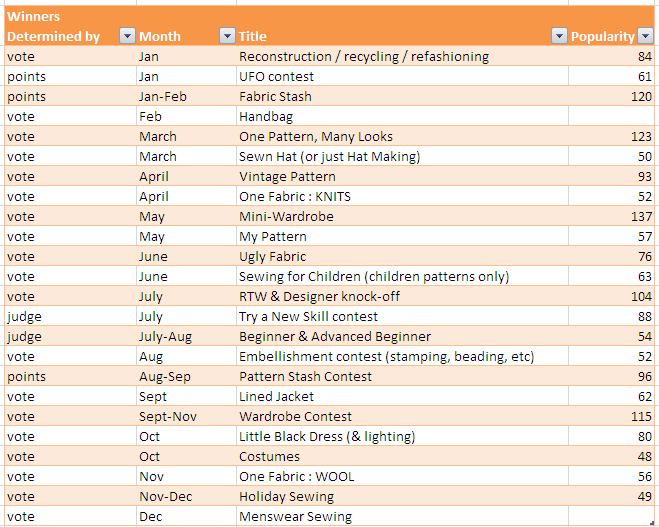Click the Wardrobe Contest title cell
The height and width of the screenshot is (527, 659).
402,416
